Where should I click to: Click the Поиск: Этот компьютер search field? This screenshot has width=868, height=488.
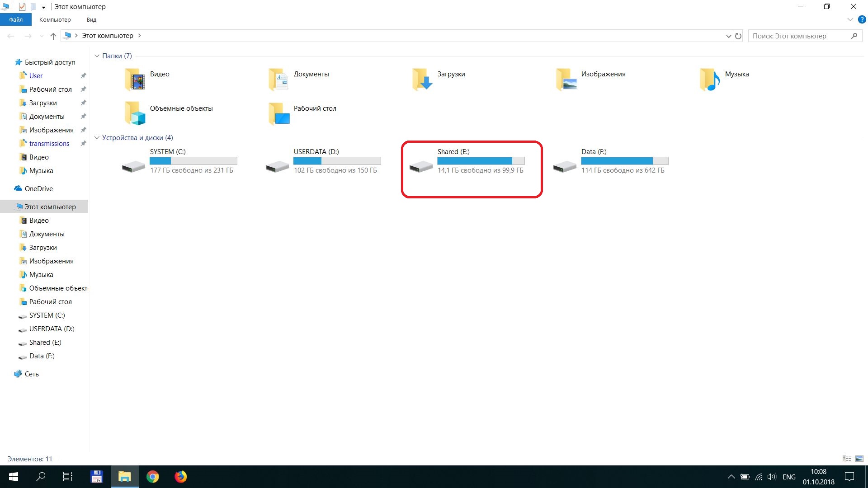(798, 36)
